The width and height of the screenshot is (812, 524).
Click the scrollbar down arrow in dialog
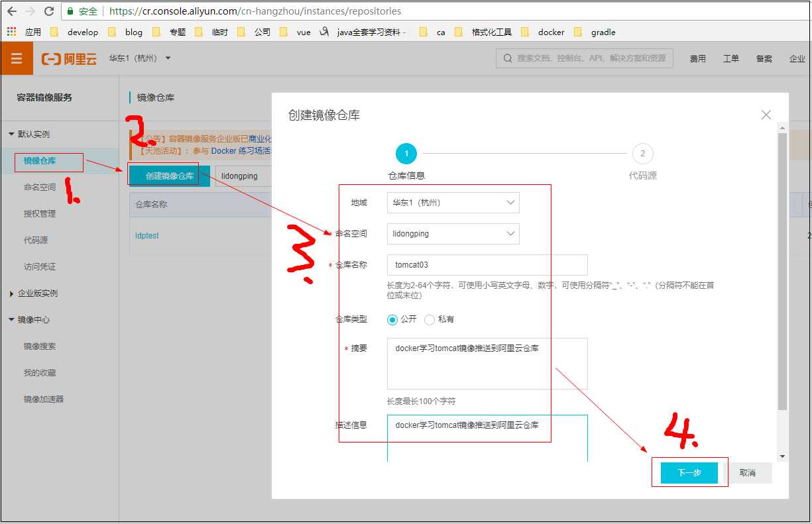(782, 456)
